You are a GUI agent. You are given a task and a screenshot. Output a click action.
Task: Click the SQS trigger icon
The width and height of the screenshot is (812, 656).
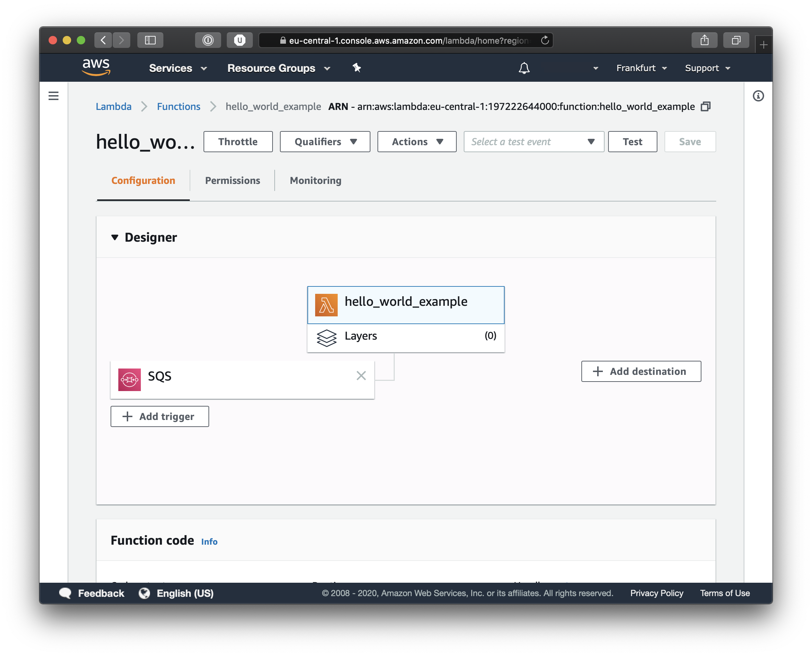point(130,379)
